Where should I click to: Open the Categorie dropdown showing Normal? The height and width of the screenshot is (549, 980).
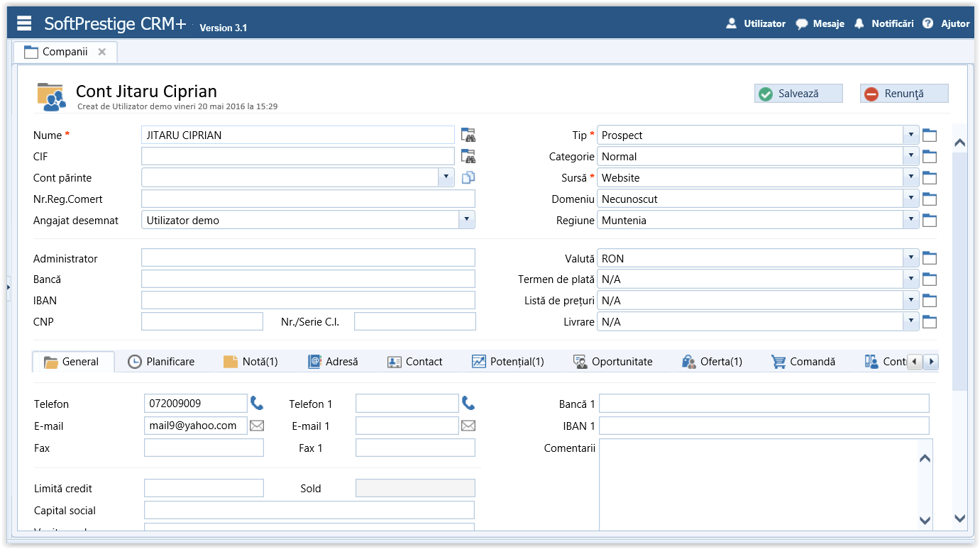[x=911, y=157]
